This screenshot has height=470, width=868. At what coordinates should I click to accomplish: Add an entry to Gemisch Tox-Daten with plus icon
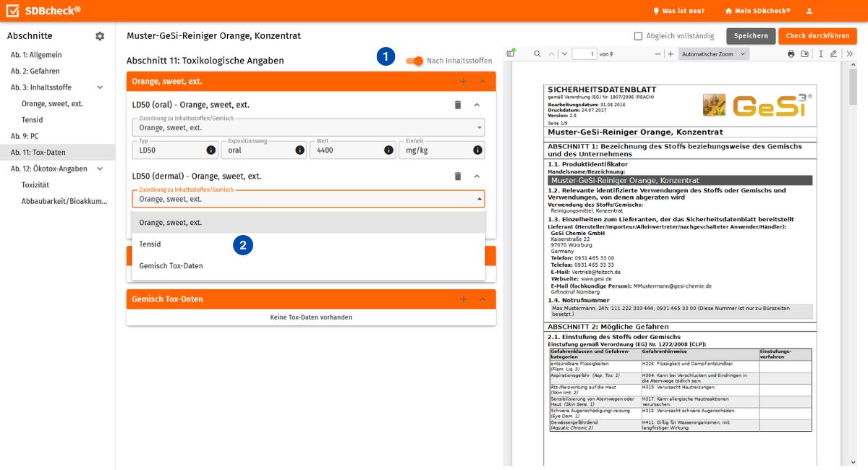click(x=464, y=299)
